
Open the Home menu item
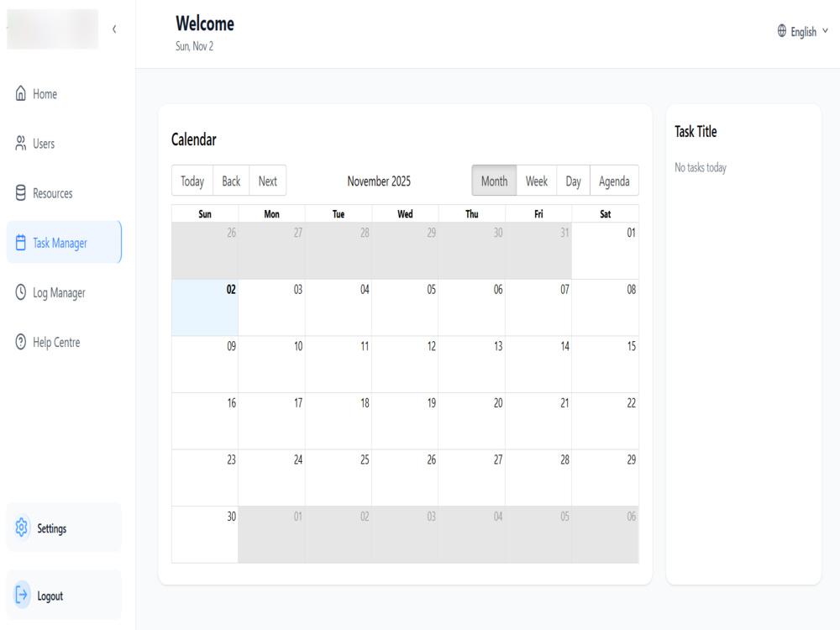tap(65, 94)
